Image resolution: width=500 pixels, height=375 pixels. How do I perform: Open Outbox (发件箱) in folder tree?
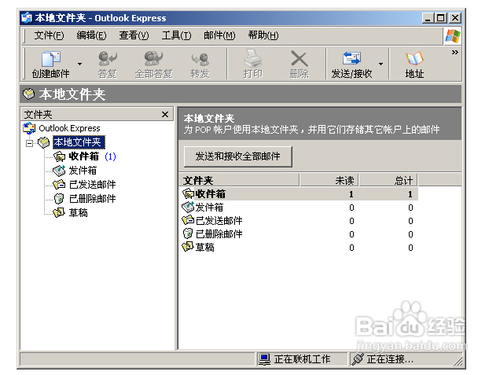coord(83,170)
